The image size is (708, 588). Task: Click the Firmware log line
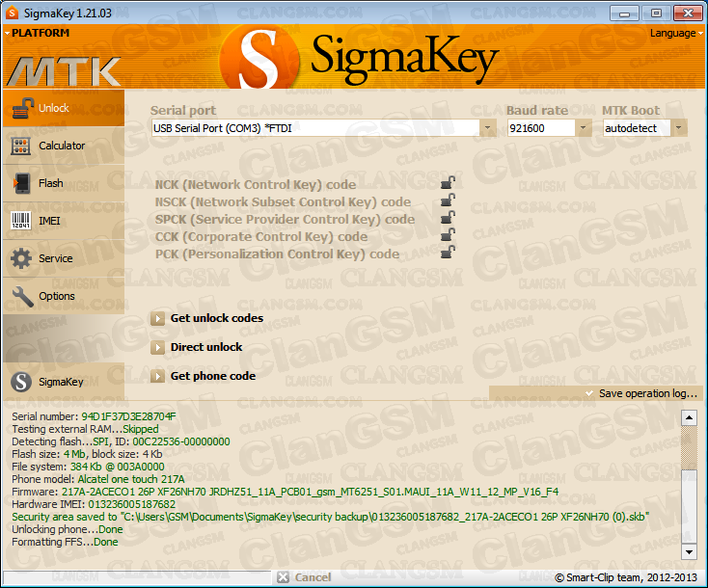286,492
